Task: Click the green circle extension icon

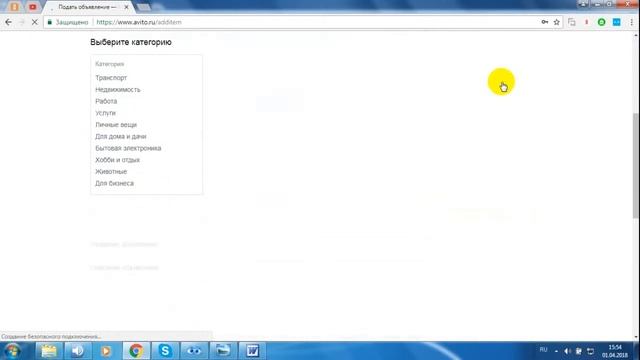Action: click(602, 22)
